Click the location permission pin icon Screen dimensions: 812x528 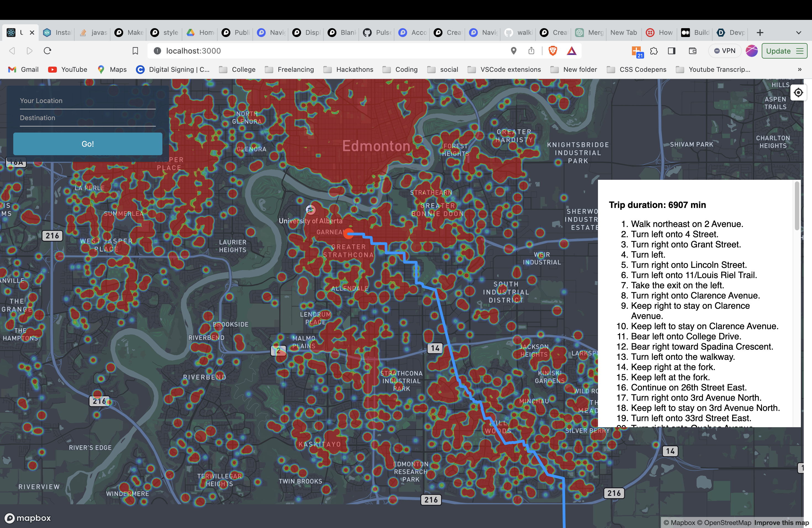point(513,51)
